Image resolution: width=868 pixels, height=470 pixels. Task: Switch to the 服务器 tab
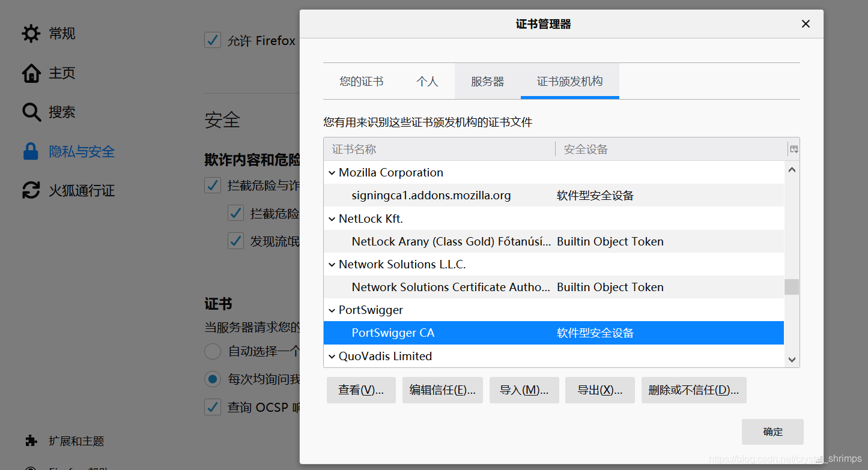(x=487, y=81)
